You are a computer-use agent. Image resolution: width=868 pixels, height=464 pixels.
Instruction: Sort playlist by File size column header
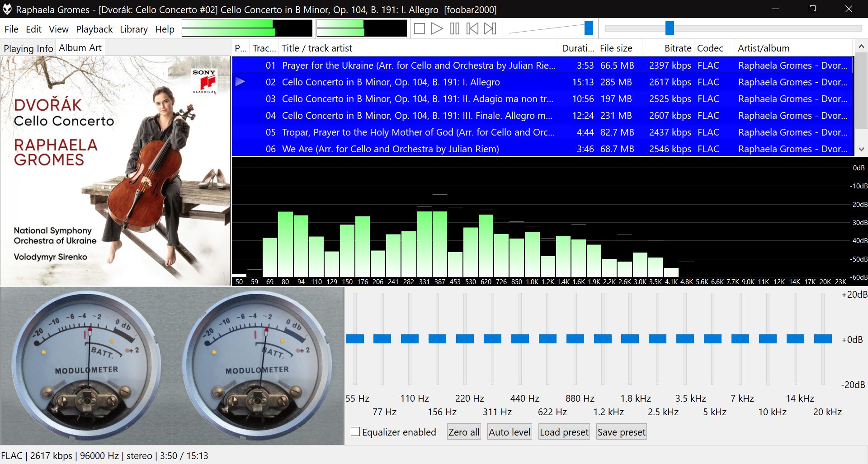click(619, 48)
